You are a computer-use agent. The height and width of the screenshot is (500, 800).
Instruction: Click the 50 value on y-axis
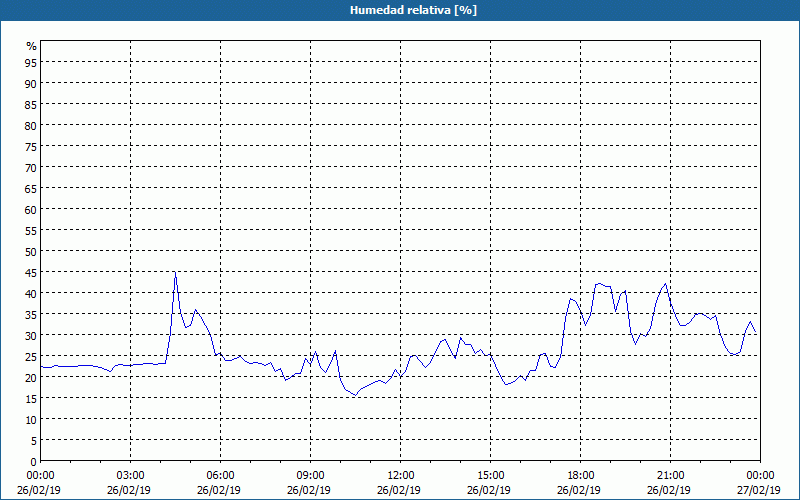31,252
